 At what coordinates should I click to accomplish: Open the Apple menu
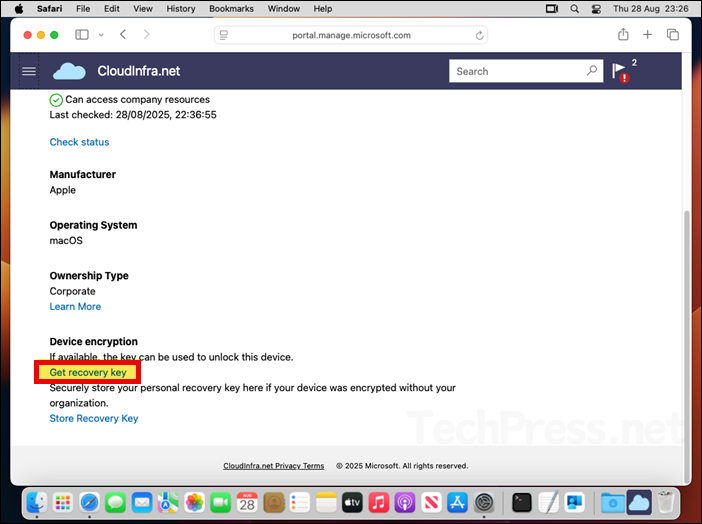18,9
